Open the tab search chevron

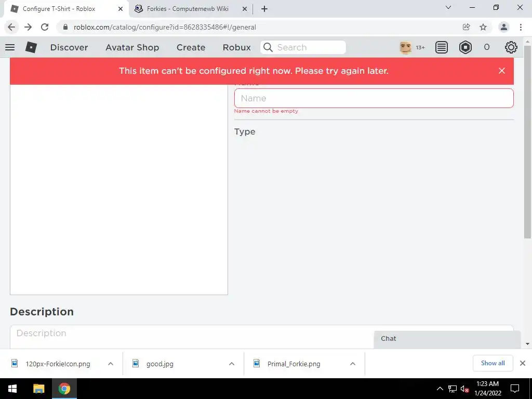coord(448,7)
